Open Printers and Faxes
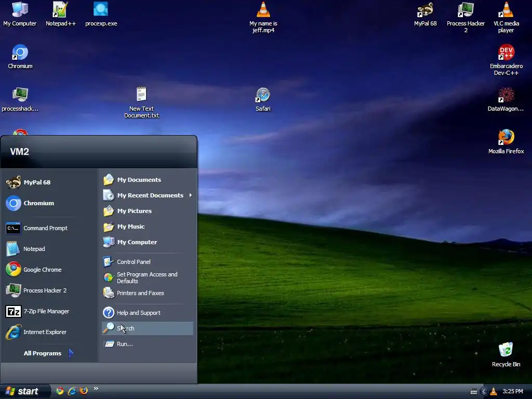Screen dimensions: 532x399 click(148, 293)
